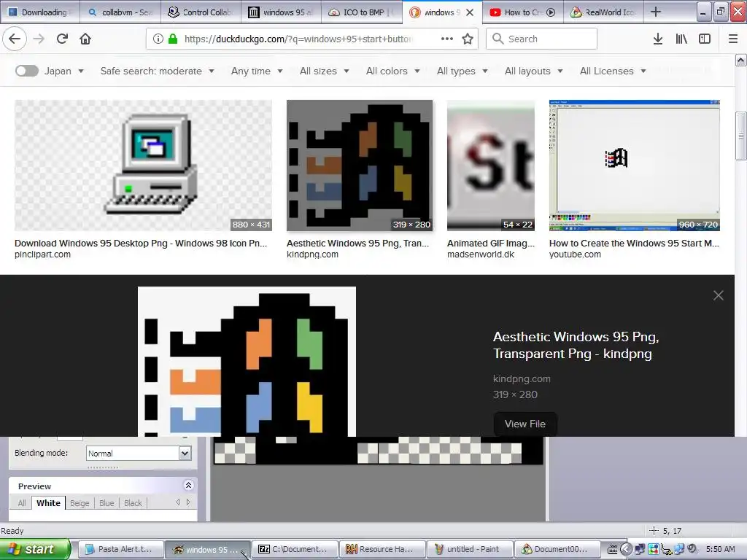Click the on-screen keyboard tray icon

(613, 550)
